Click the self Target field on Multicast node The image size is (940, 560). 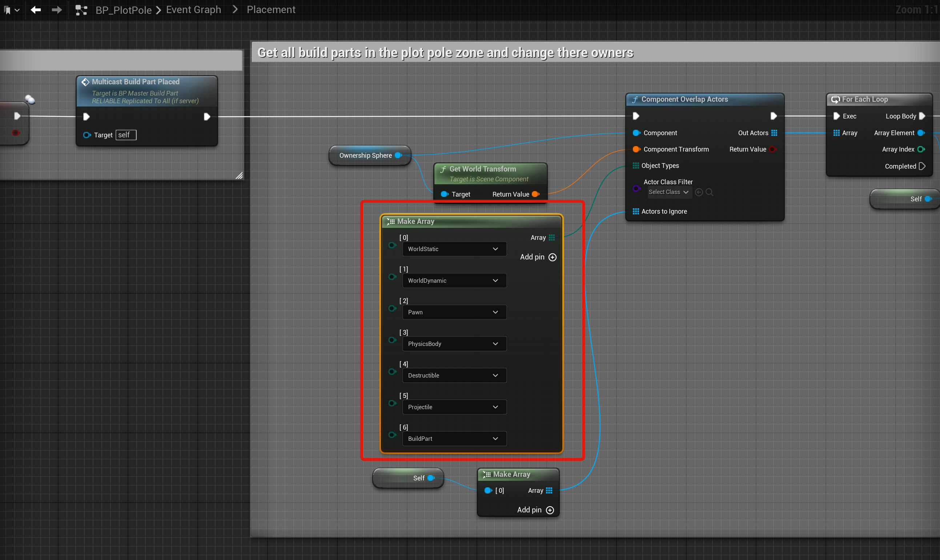coord(126,135)
